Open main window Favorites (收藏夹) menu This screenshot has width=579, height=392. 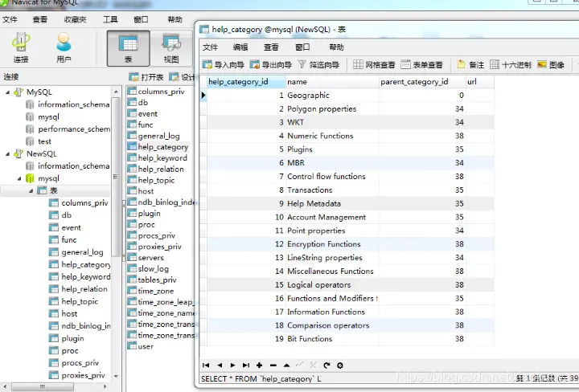(75, 19)
